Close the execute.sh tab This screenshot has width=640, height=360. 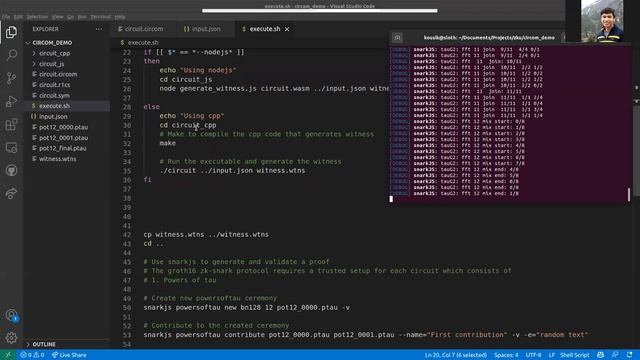pyautogui.click(x=287, y=29)
